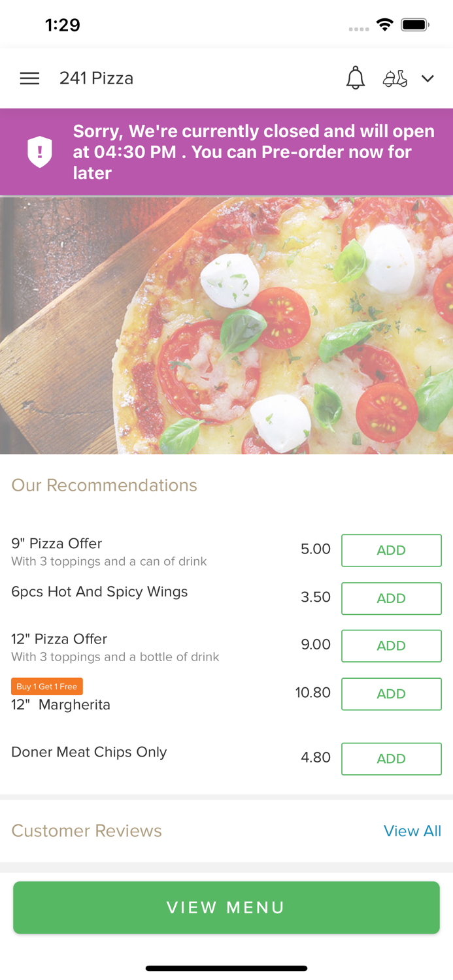Screen dimensions: 453x980
Task: Open notifications via the bell icon
Action: 356,78
